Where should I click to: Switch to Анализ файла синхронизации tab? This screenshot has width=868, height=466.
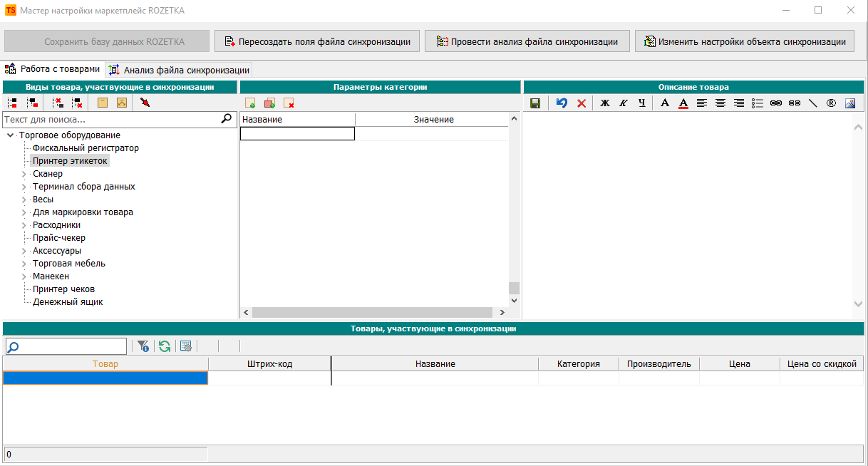179,70
